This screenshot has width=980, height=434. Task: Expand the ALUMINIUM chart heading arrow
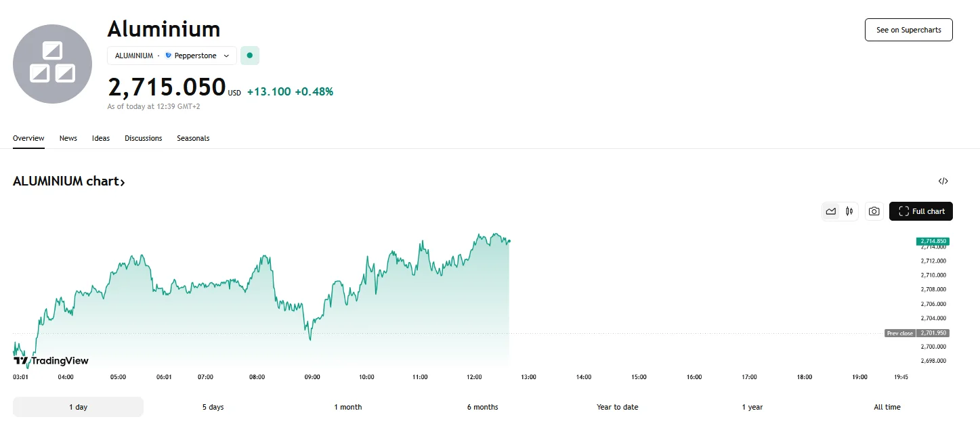pos(123,181)
